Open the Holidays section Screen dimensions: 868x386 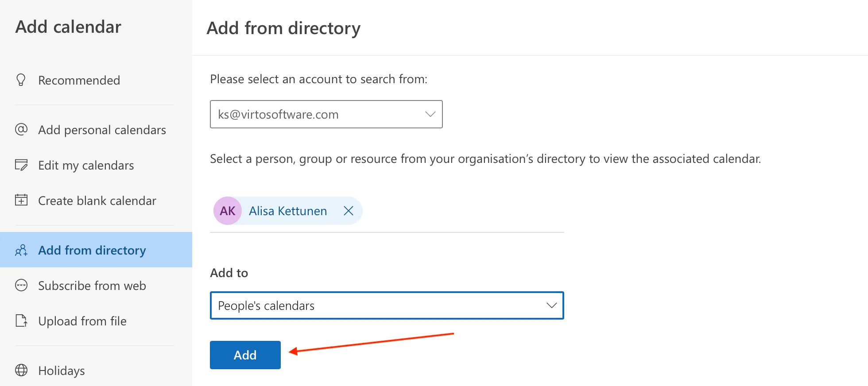tap(96, 371)
